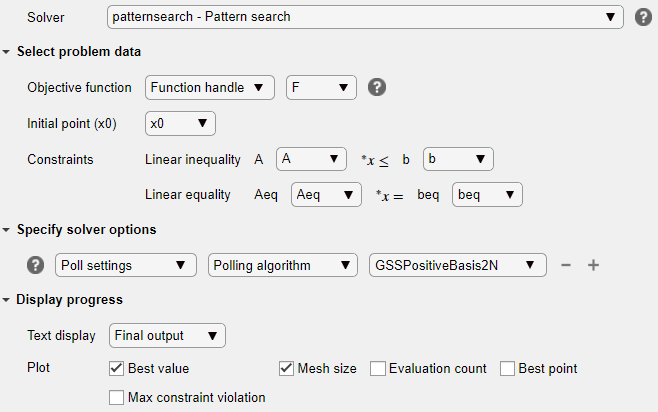Uncheck the Best value plot checkbox

116,368
